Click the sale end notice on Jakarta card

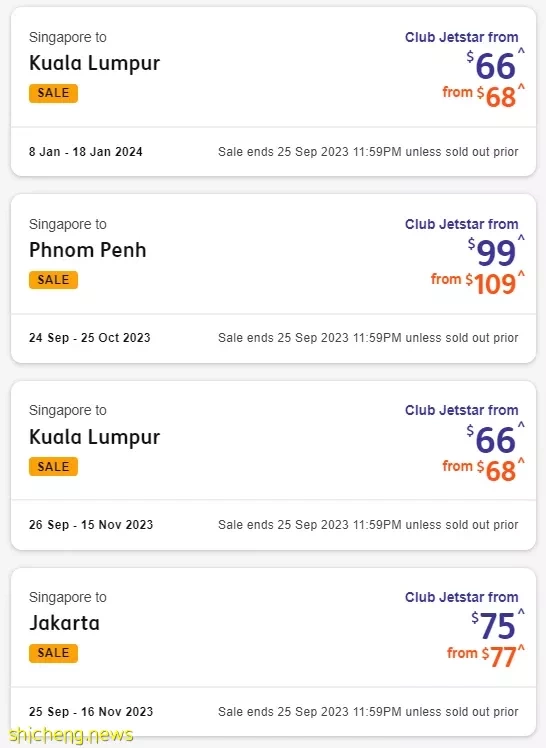point(368,712)
